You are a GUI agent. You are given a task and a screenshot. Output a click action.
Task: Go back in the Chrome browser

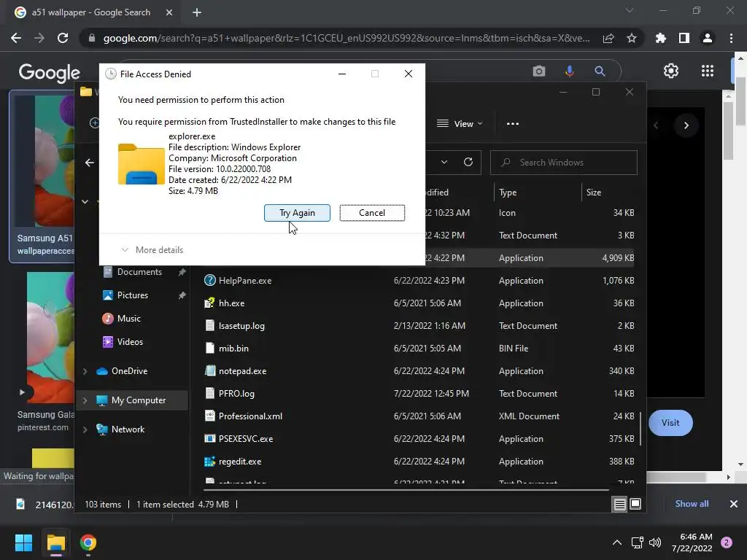pos(16,38)
